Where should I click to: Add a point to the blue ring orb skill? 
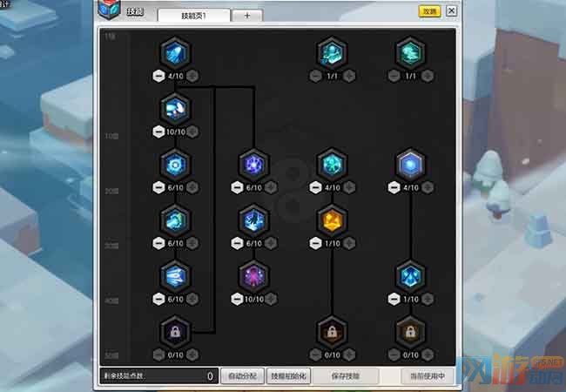click(192, 187)
